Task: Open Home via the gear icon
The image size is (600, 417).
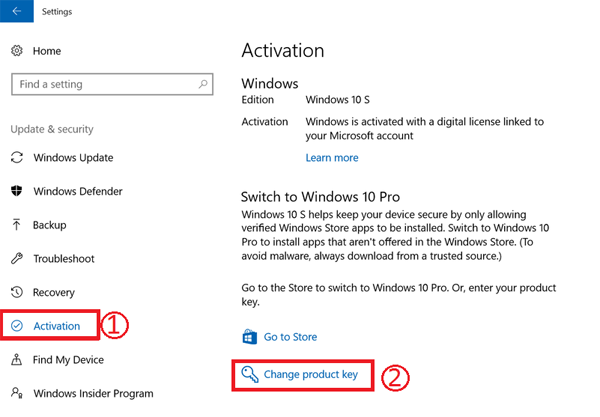Action: click(x=17, y=50)
